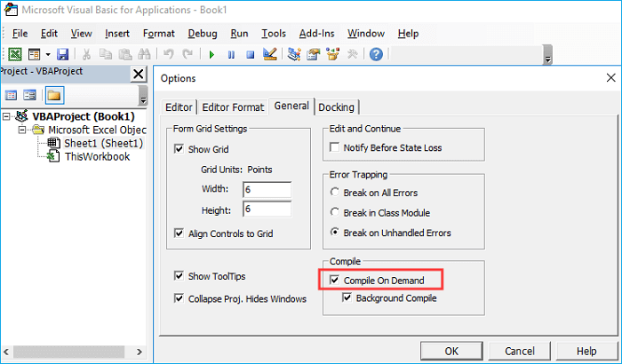The width and height of the screenshot is (622, 364).
Task: Click the View Code icon in Project pane
Action: tap(11, 95)
